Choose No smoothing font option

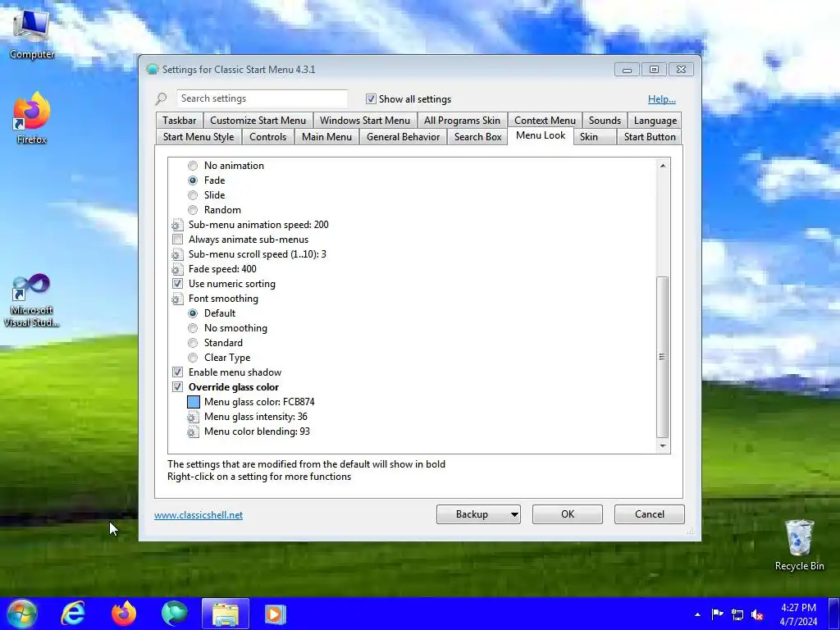tap(193, 328)
